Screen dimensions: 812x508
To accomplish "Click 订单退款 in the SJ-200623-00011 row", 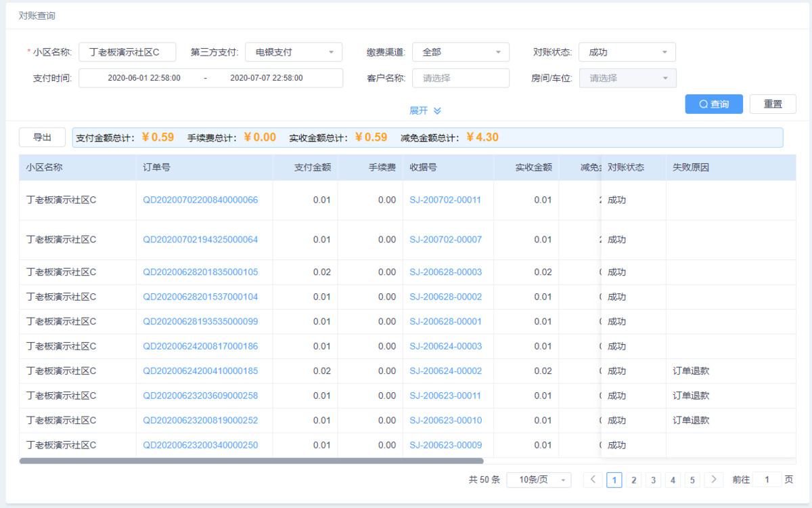I will pyautogui.click(x=691, y=396).
